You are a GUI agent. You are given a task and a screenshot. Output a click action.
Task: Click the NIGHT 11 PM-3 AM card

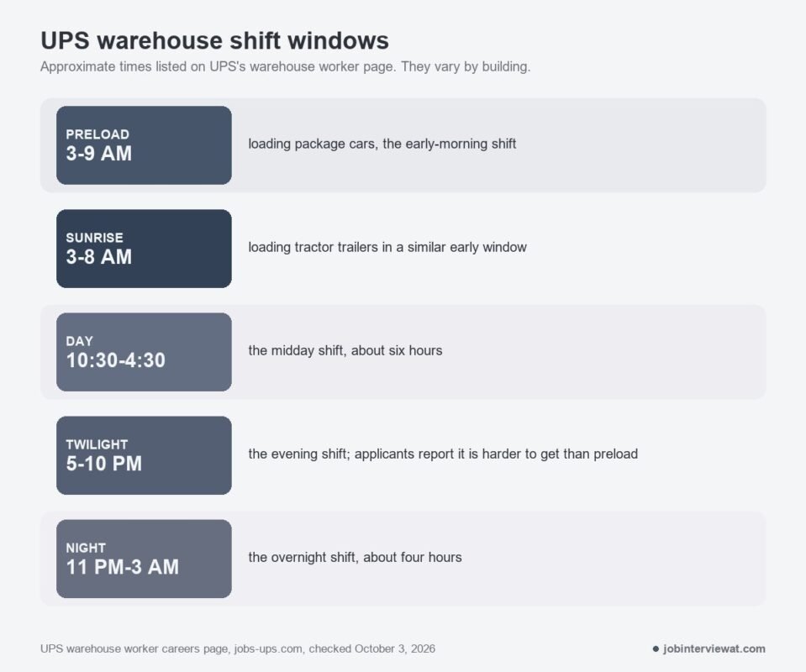144,559
